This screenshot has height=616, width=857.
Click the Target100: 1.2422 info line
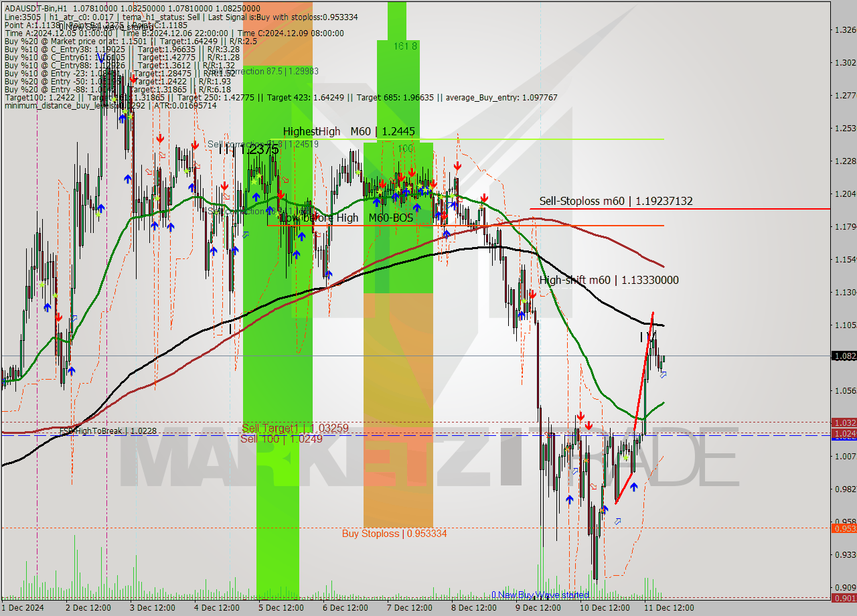point(281,98)
